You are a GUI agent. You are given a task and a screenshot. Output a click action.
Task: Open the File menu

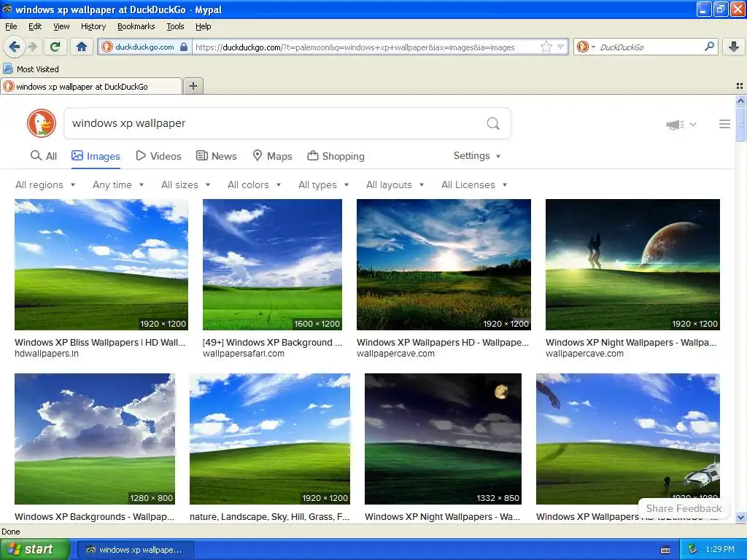[11, 26]
